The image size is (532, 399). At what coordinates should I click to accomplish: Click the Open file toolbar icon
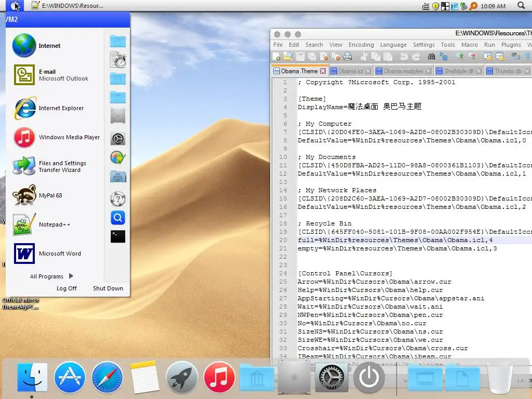tap(288, 56)
